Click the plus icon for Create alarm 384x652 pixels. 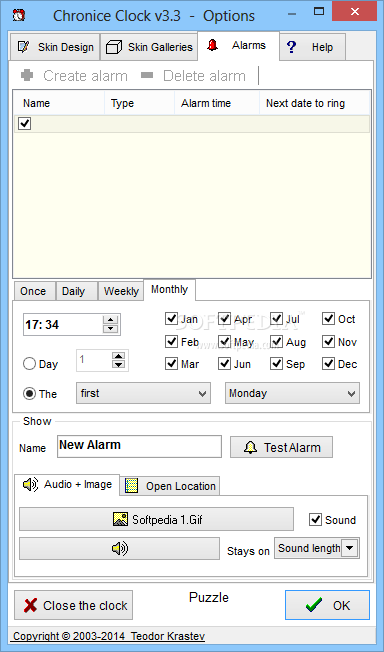(x=27, y=75)
